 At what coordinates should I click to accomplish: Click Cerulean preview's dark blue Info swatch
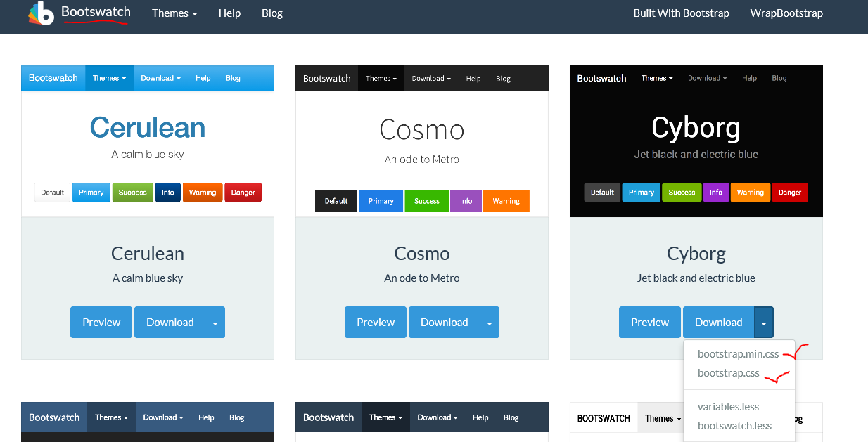[x=168, y=193]
